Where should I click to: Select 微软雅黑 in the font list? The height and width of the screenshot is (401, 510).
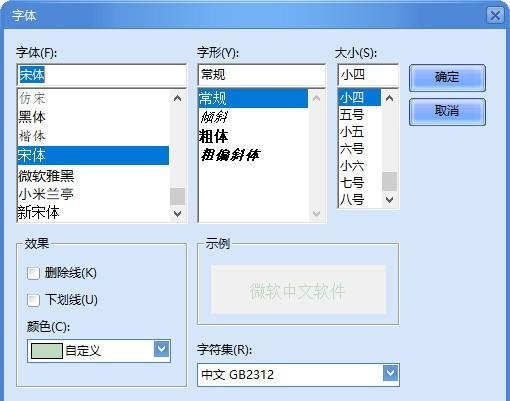click(93, 175)
